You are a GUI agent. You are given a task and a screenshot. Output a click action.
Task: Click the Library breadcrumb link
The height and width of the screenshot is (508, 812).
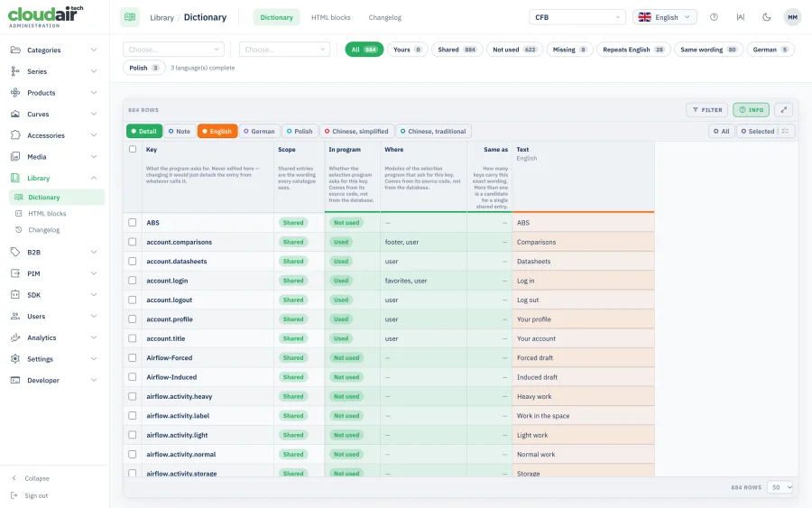click(161, 17)
